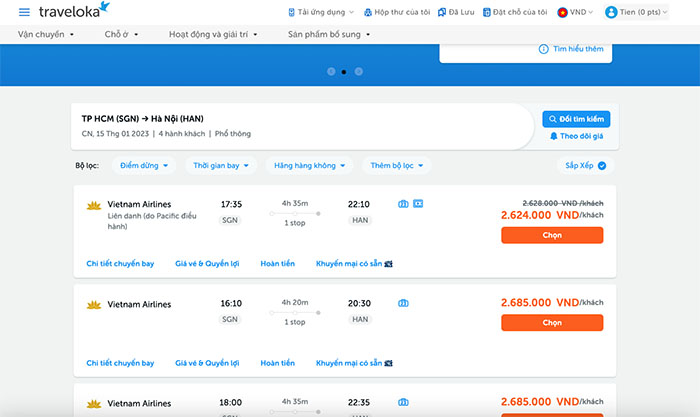
Task: Expand the Hãng hàng không filter
Action: coord(309,166)
